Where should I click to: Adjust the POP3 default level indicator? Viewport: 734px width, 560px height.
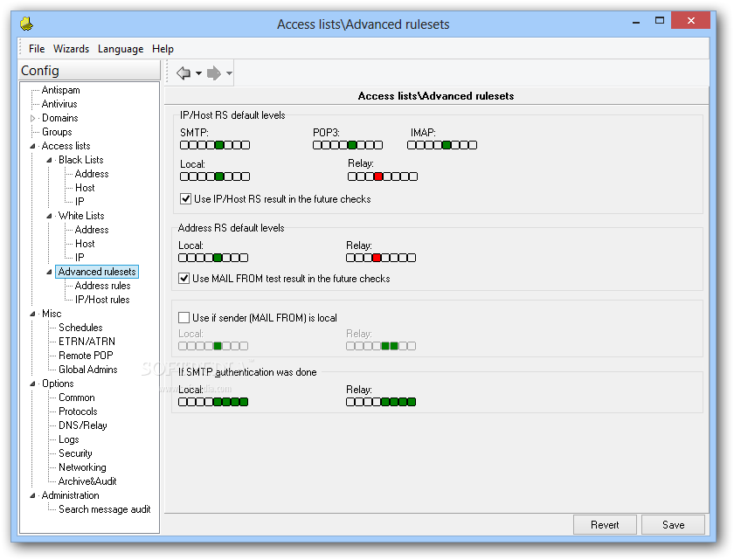tap(348, 145)
